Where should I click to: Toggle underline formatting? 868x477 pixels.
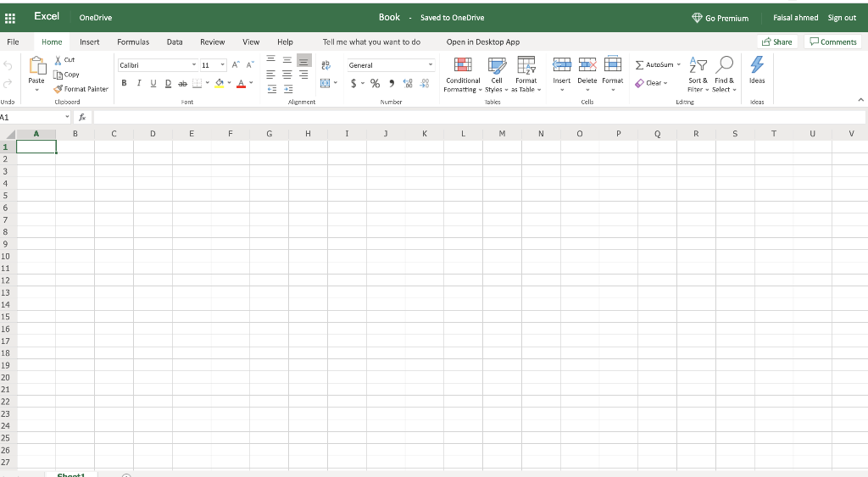(x=153, y=82)
